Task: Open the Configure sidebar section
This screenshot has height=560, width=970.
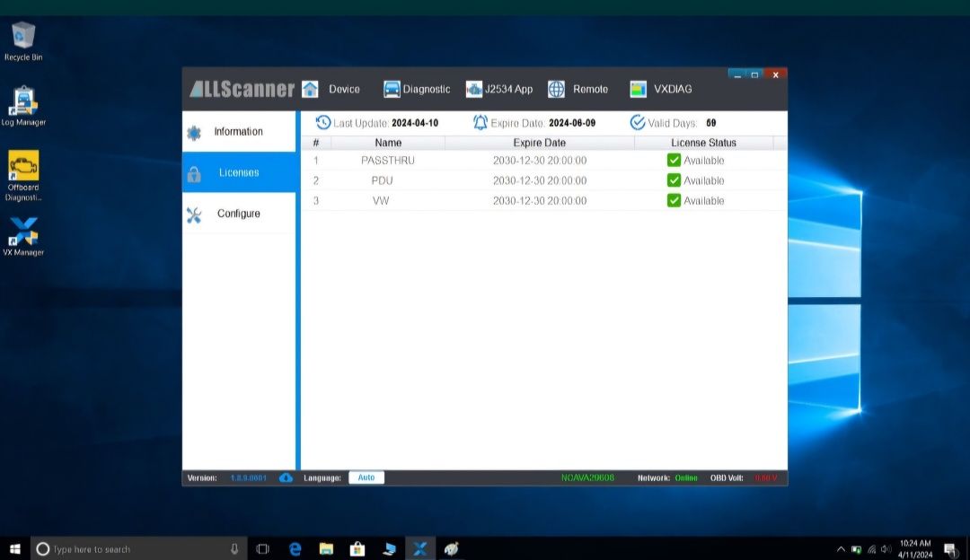Action: click(x=239, y=214)
